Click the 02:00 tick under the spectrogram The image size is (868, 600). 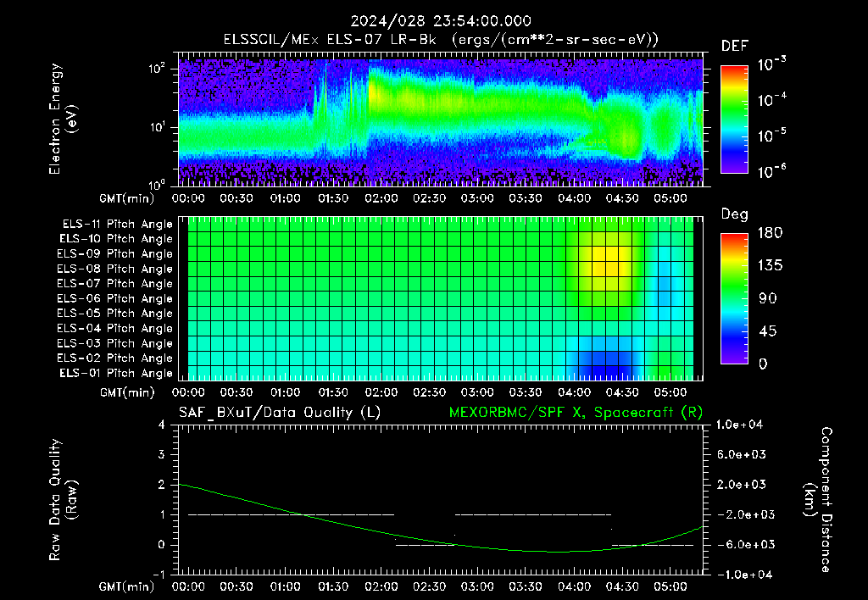click(381, 198)
